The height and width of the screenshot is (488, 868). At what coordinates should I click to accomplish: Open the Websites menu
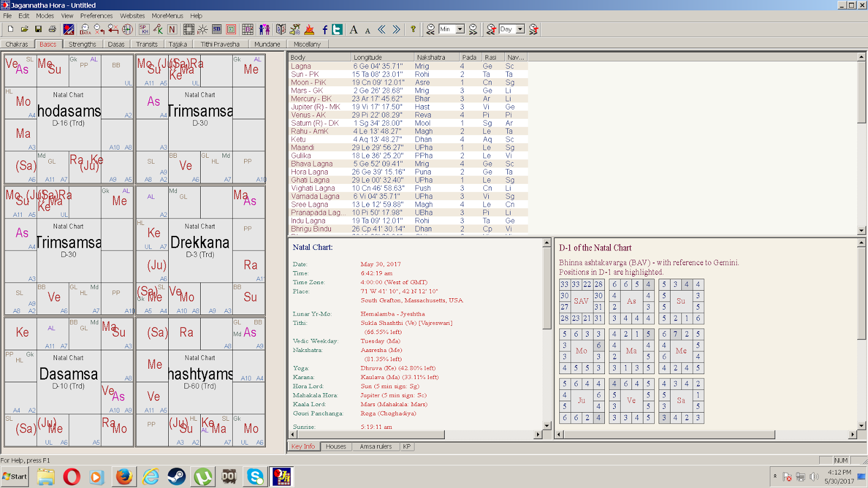pos(132,16)
